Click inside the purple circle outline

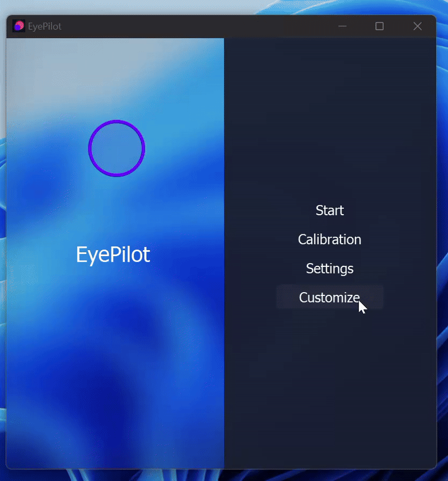116,148
